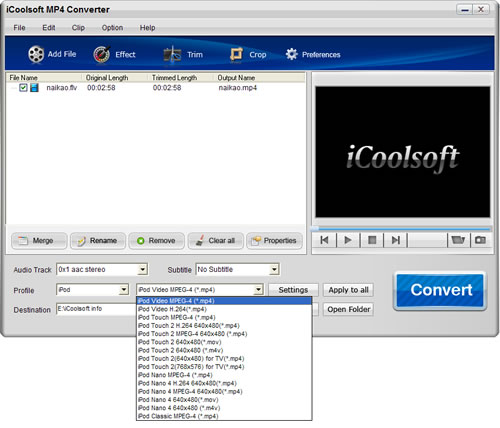Viewport: 500px width, 428px height.
Task: Expand the Subtitle dropdown
Action: pyautogui.click(x=274, y=269)
